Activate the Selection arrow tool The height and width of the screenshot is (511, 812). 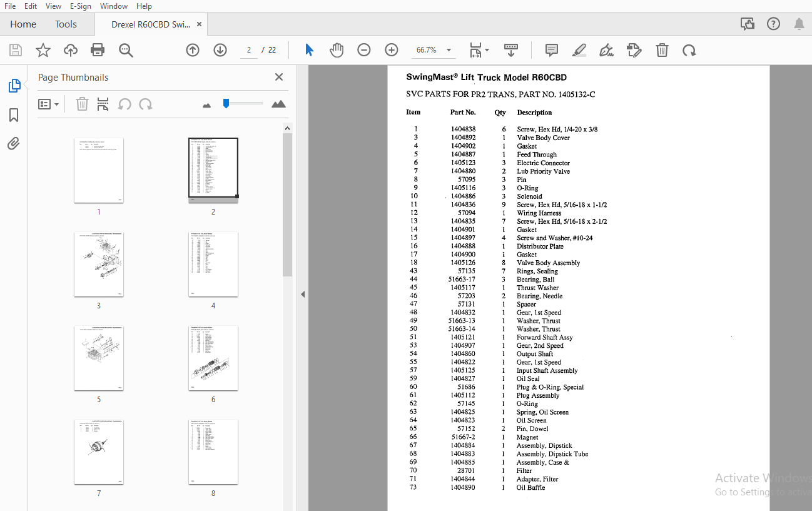coord(309,50)
